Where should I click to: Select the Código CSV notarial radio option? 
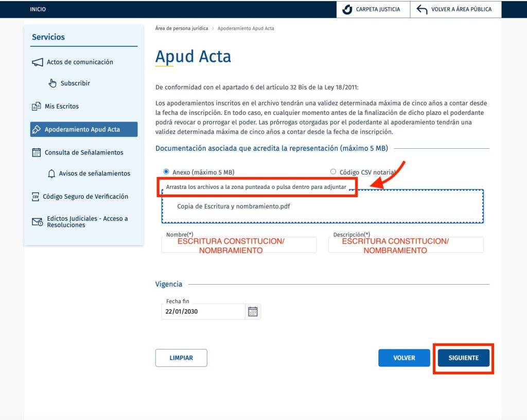coord(333,172)
